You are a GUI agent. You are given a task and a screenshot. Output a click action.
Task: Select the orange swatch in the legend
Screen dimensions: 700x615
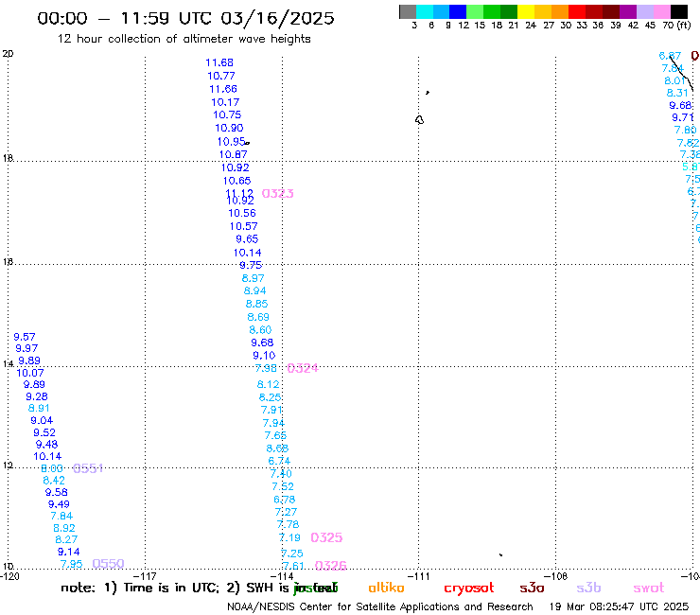560,11
